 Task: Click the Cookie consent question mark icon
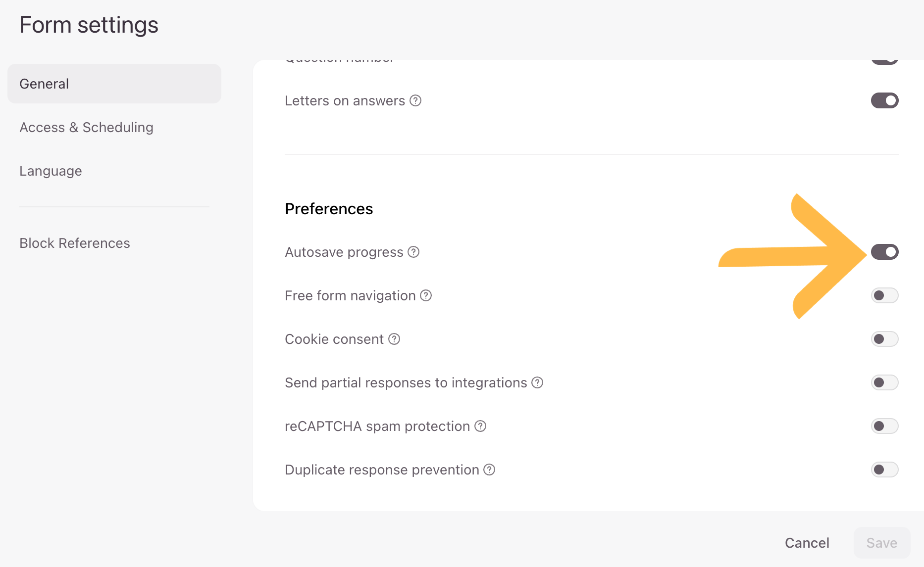pyautogui.click(x=394, y=339)
